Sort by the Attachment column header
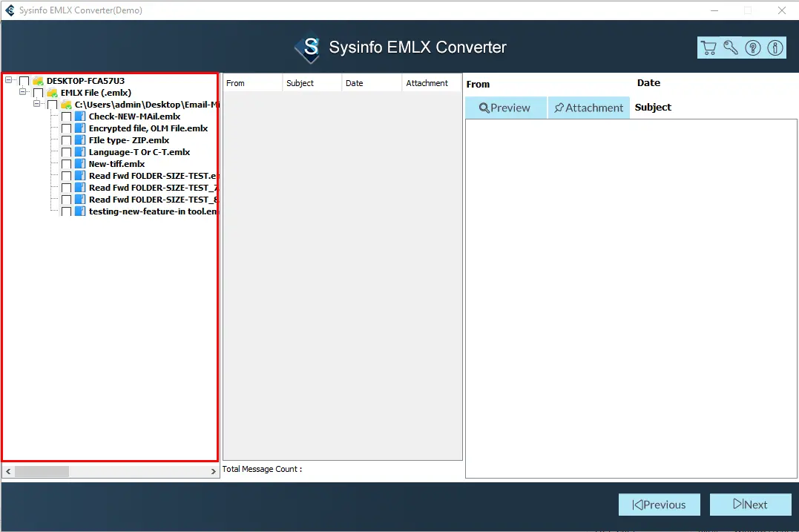 (432, 83)
